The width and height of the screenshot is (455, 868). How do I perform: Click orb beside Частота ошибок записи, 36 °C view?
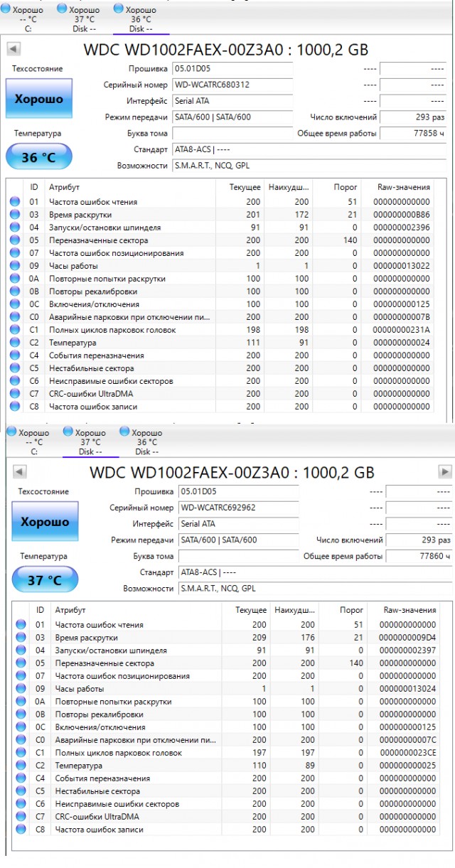pos(14,407)
